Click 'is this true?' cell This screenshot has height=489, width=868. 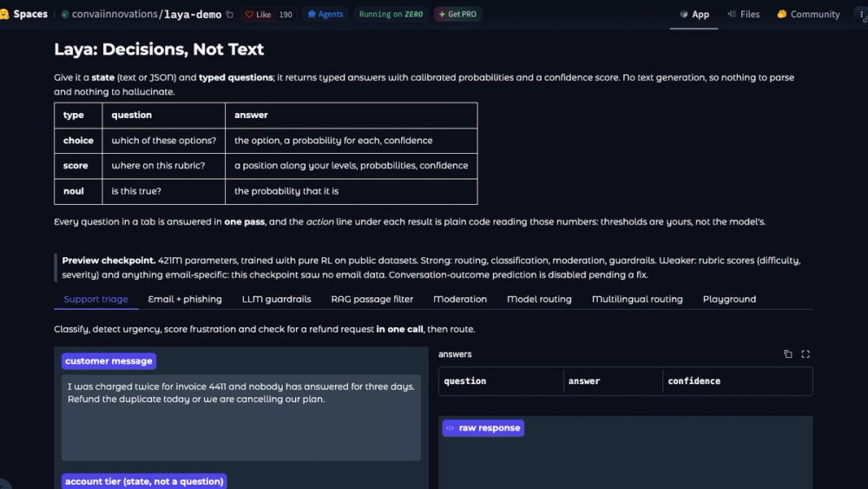coord(164,191)
